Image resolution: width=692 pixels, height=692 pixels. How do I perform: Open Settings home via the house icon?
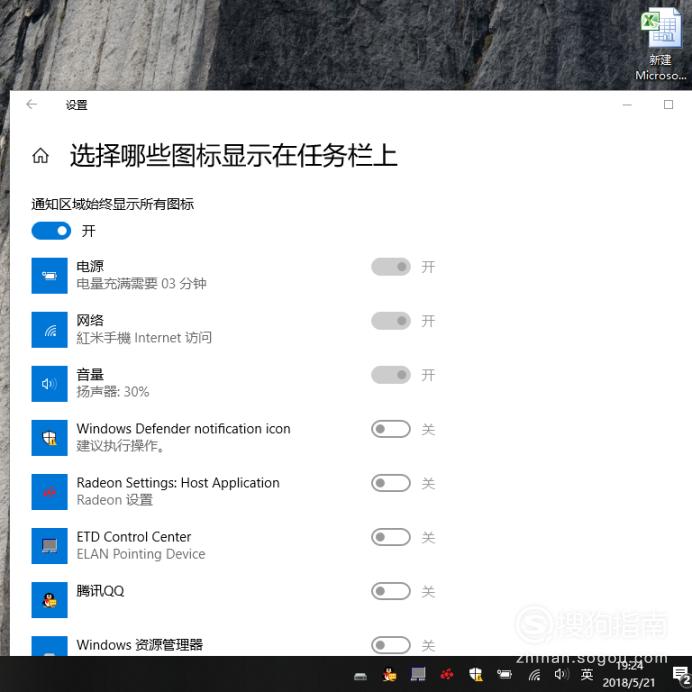(41, 156)
